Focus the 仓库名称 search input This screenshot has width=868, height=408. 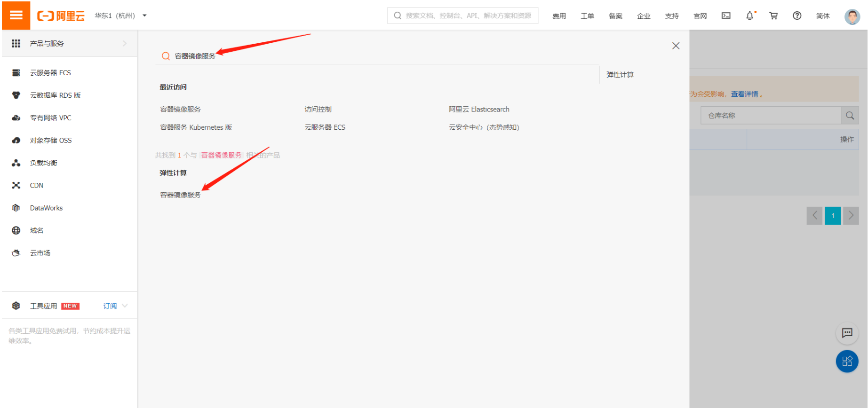click(x=771, y=115)
